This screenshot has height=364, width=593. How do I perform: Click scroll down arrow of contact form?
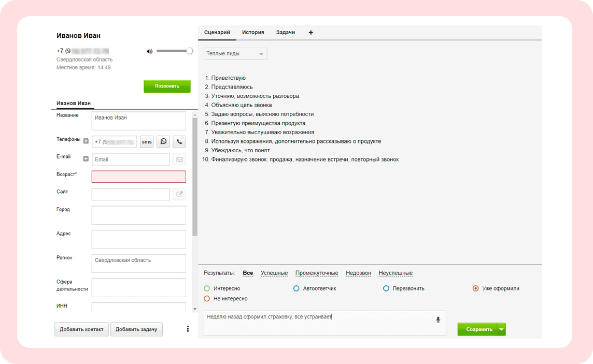click(195, 309)
